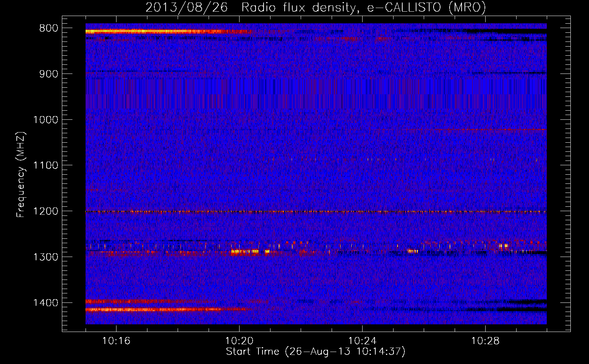Click the 1300 frequency tick label
This screenshot has height=364, width=589.
pos(46,257)
